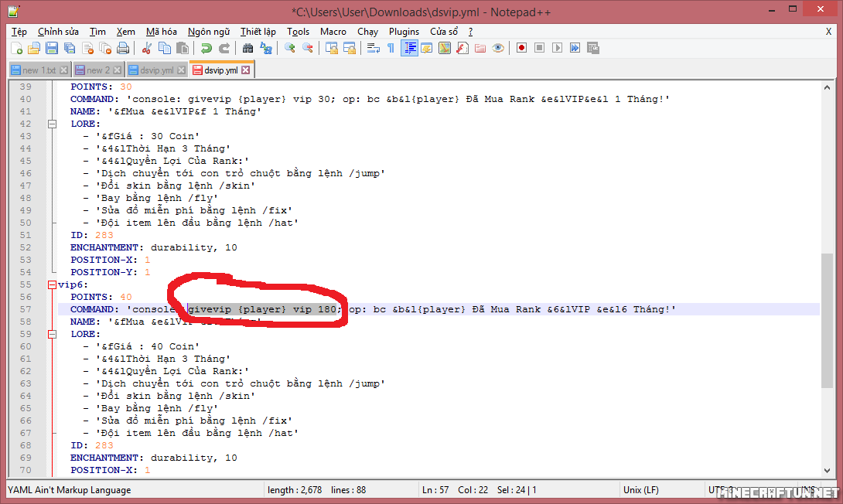Toggle synchronized vertical scrolling
843x504 pixels.
[332, 49]
